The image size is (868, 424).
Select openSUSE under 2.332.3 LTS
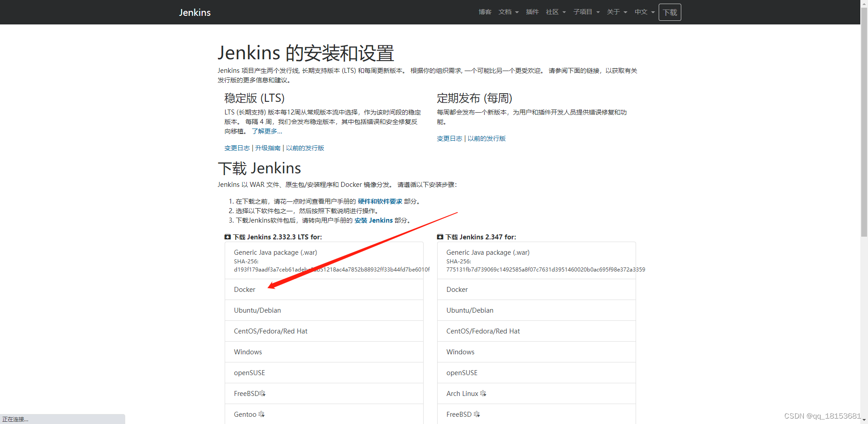point(324,373)
